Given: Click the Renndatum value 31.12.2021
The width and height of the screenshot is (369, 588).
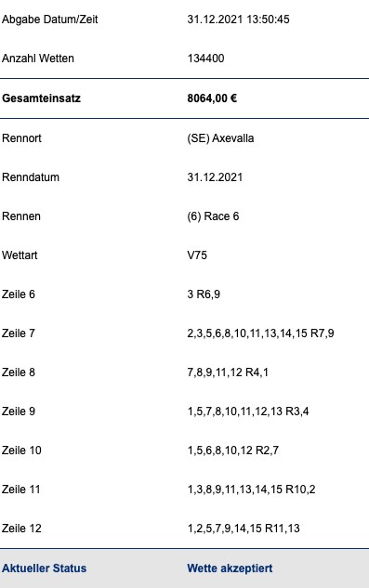Looking at the screenshot, I should (x=215, y=177).
